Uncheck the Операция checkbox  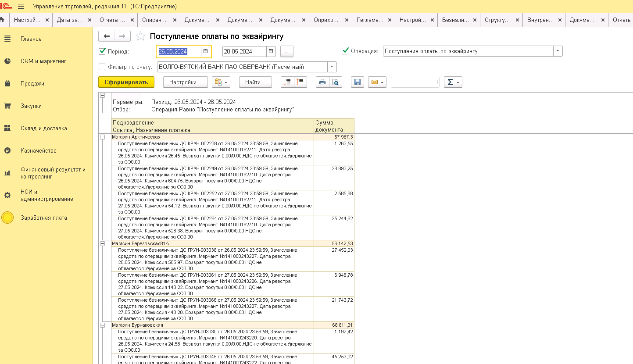pos(345,51)
